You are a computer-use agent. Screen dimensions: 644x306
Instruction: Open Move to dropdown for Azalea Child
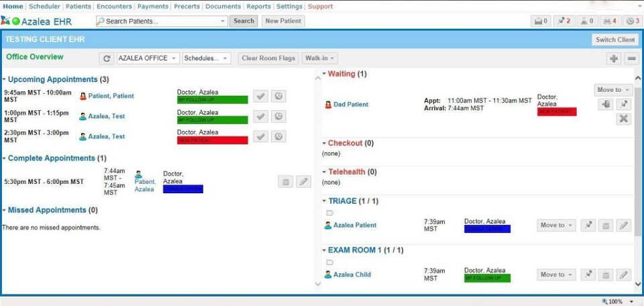557,274
